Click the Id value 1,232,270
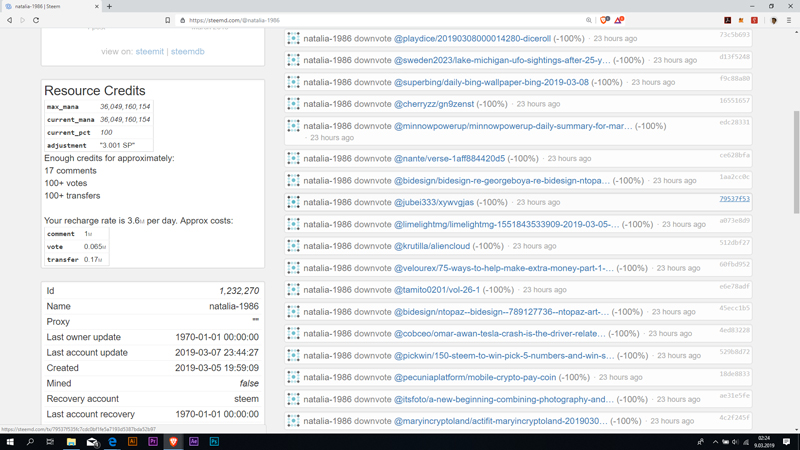The height and width of the screenshot is (450, 800). [x=239, y=291]
